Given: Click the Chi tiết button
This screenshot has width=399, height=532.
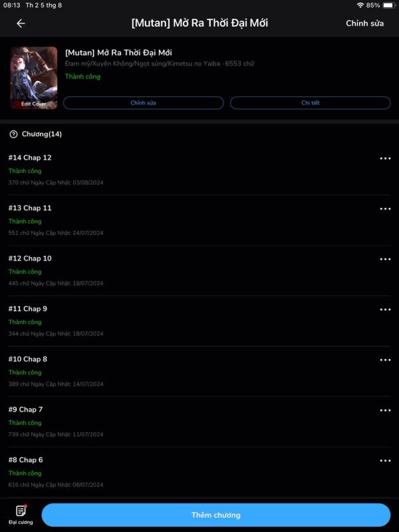Looking at the screenshot, I should coord(310,103).
